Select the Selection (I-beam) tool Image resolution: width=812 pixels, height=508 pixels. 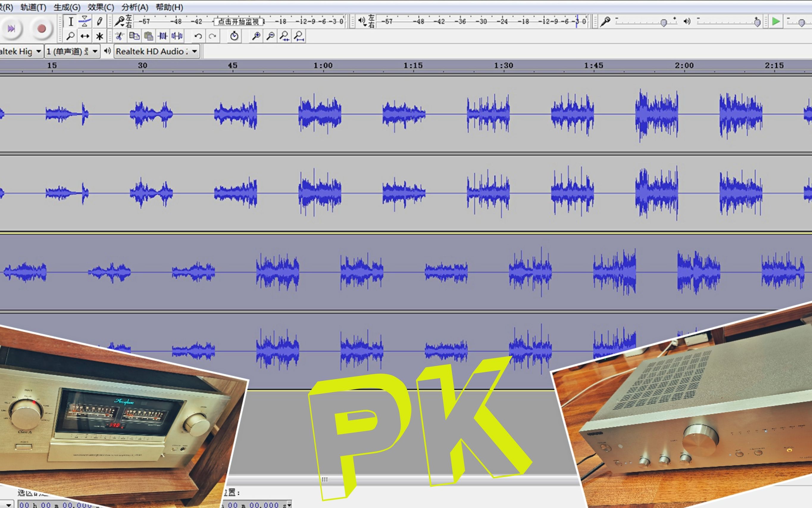click(71, 21)
